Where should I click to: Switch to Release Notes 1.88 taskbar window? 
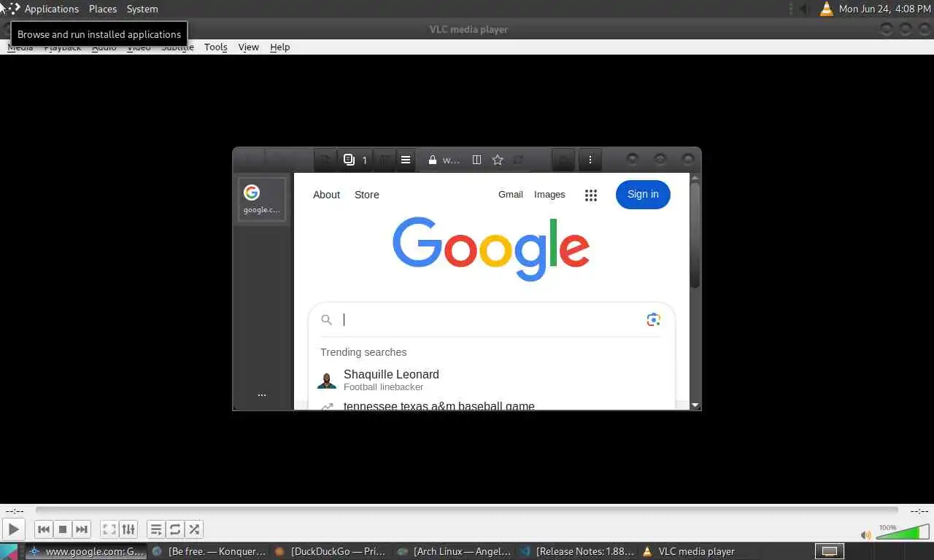[577, 551]
